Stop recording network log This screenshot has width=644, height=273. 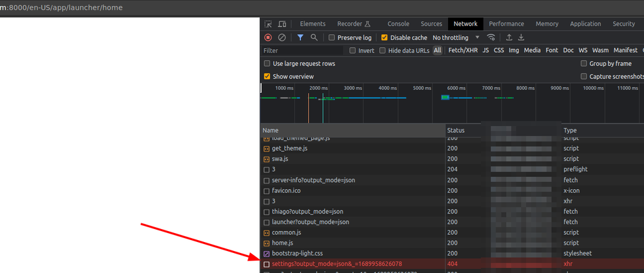(x=268, y=37)
